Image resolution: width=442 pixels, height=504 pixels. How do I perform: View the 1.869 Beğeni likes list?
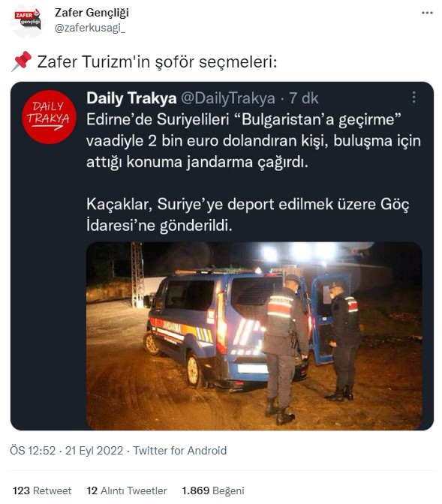213,490
